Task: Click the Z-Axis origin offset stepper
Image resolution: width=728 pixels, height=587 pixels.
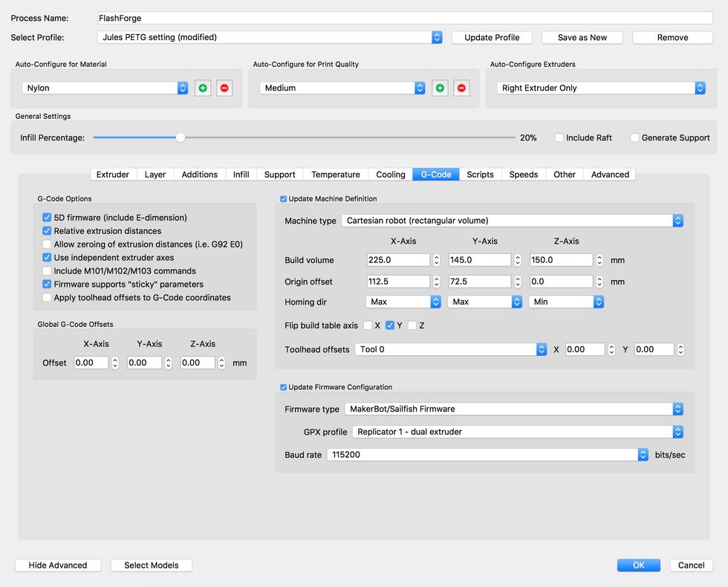Action: click(x=599, y=282)
